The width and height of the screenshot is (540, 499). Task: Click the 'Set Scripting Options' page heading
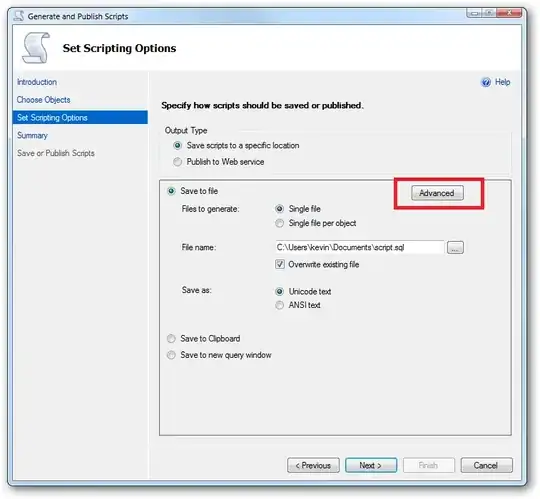tap(119, 48)
